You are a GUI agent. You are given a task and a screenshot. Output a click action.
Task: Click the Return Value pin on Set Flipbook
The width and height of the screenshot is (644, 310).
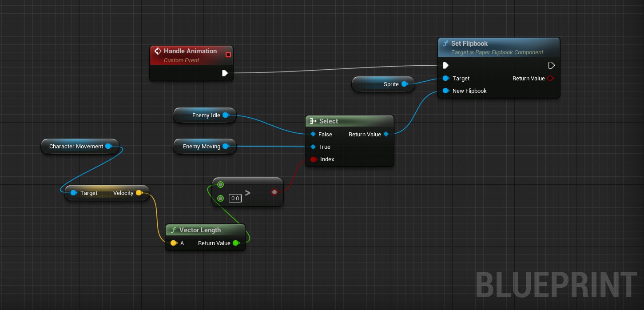[551, 79]
